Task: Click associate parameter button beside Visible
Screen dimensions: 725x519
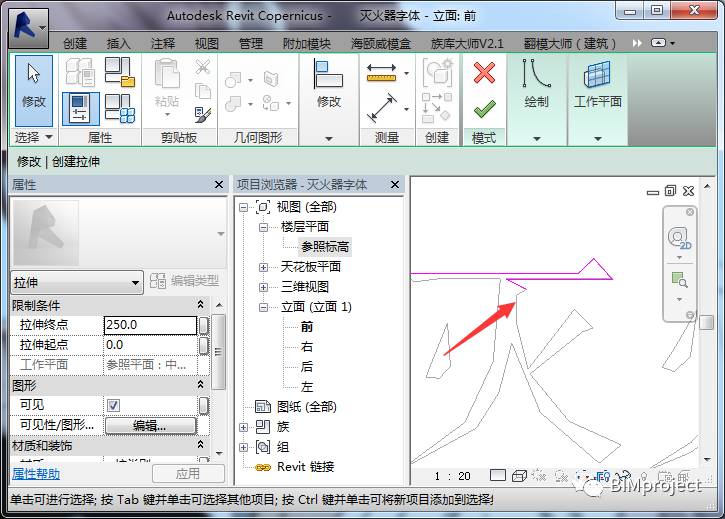Action: (x=203, y=406)
